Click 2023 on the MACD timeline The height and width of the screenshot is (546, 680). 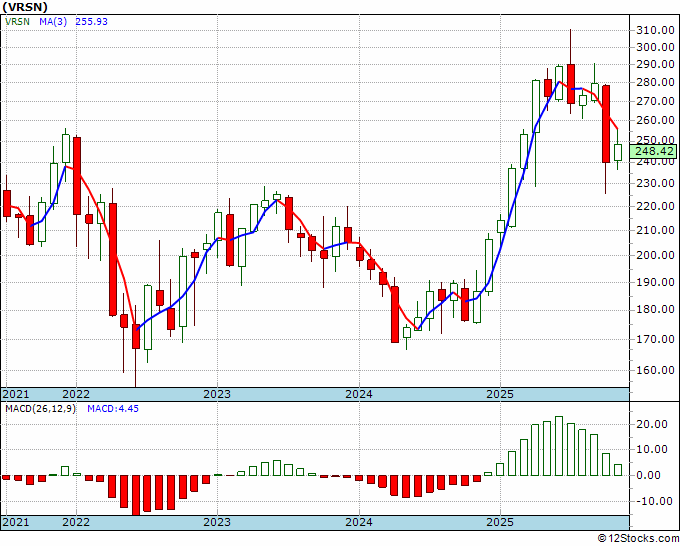coord(217,522)
